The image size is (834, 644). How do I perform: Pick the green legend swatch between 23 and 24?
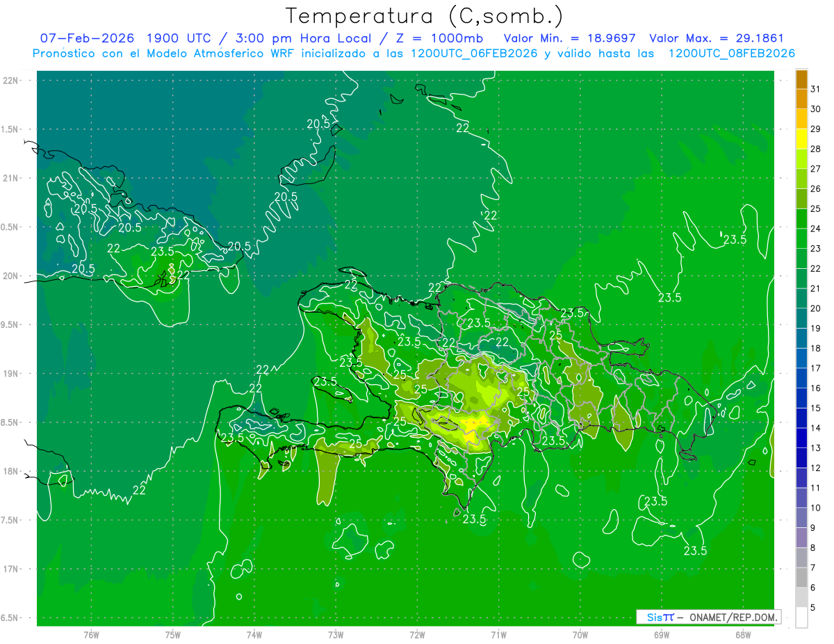pyautogui.click(x=801, y=238)
